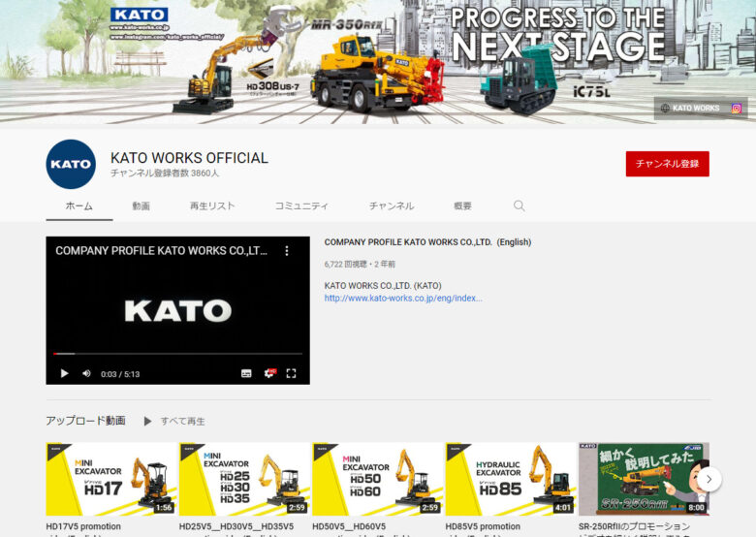Click the channel search magnifier icon
This screenshot has height=537, width=756.
coord(519,205)
